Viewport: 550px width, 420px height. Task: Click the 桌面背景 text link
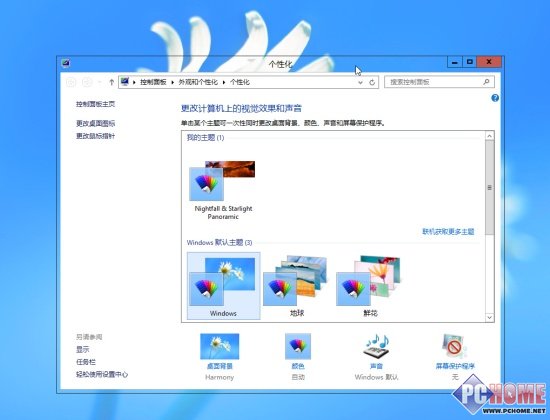pyautogui.click(x=220, y=366)
